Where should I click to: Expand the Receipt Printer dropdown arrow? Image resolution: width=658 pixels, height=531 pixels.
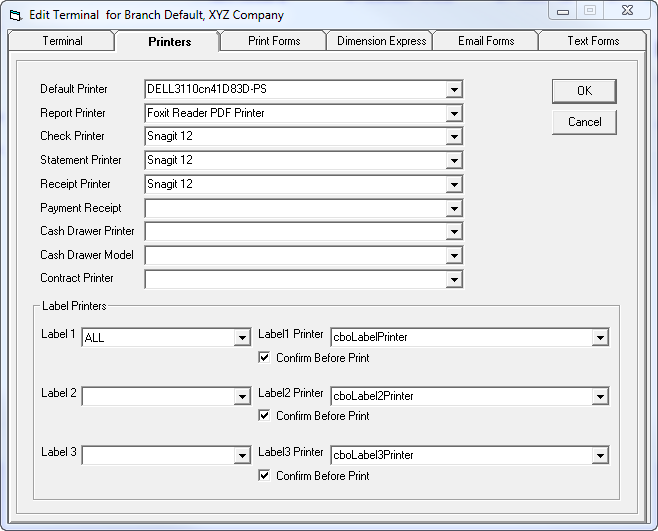[x=454, y=184]
